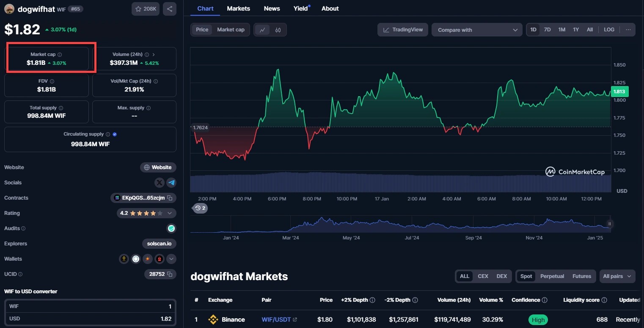Expand the Rating 4.2 details
The width and height of the screenshot is (644, 328).
click(x=170, y=213)
